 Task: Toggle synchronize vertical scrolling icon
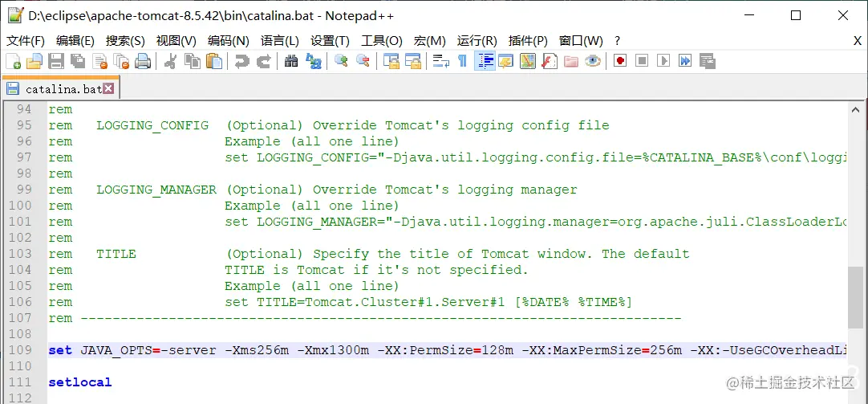point(391,61)
